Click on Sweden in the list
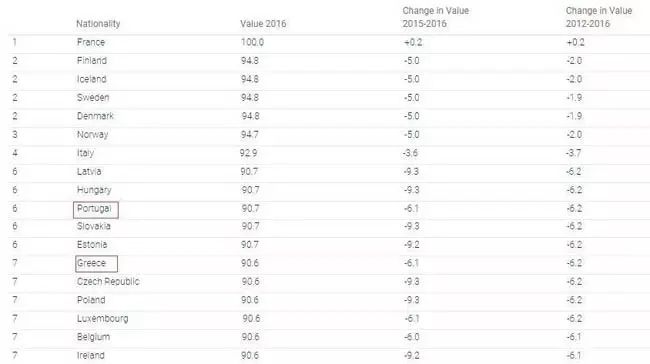The height and width of the screenshot is (364, 650). click(93, 97)
